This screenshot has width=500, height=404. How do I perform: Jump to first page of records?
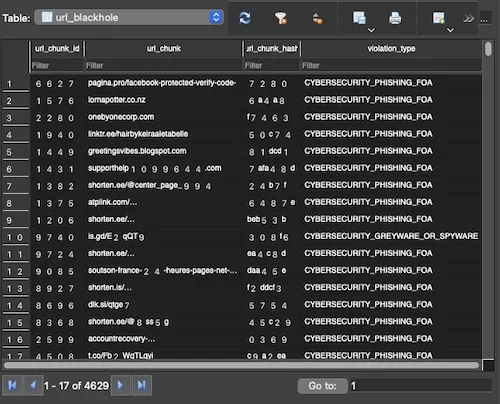(12, 385)
